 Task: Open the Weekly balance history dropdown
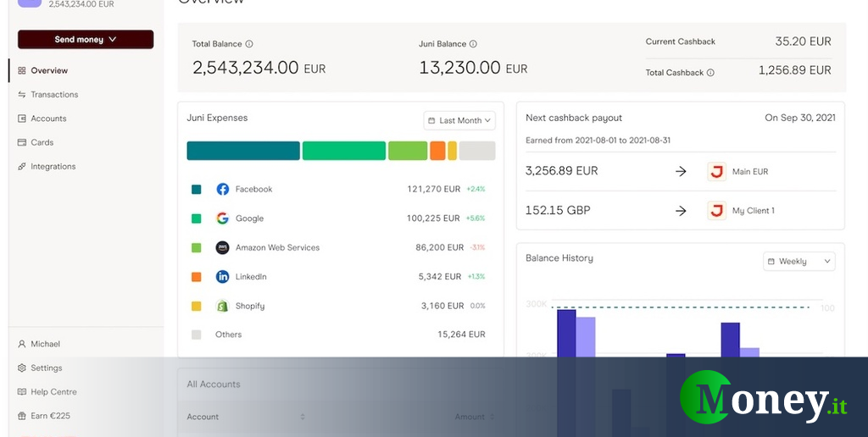[x=799, y=261]
